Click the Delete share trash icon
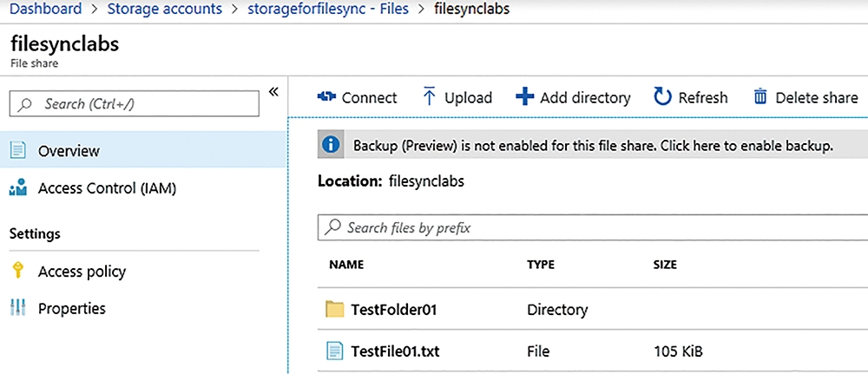 (x=760, y=97)
